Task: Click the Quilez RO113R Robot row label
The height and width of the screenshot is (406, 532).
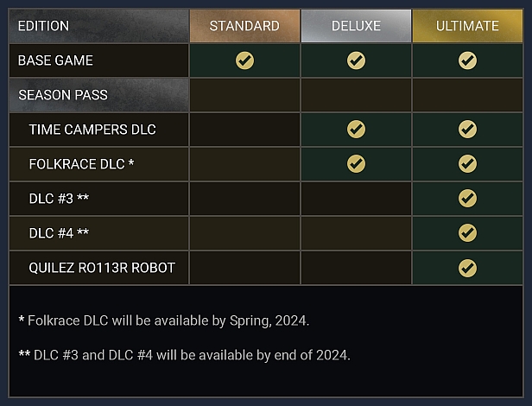Action: click(102, 268)
